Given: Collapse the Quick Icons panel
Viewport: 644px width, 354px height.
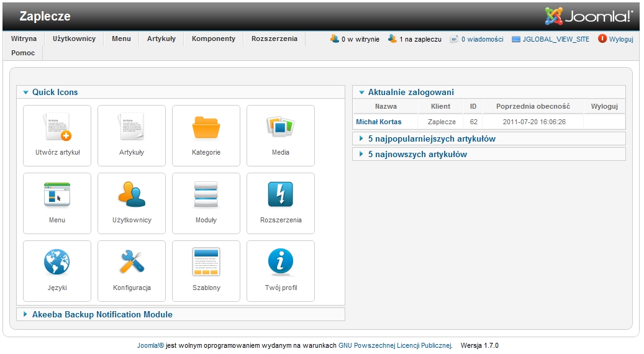Looking at the screenshot, I should pyautogui.click(x=55, y=92).
